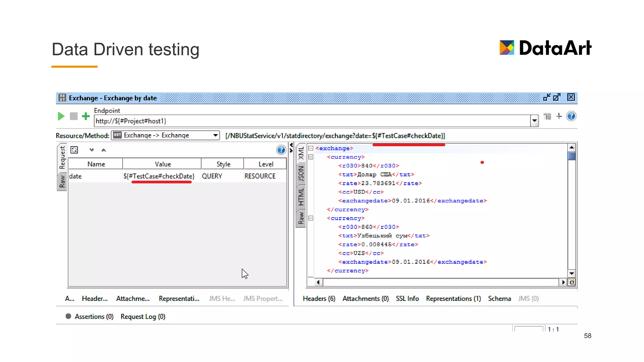The width and height of the screenshot is (644, 362).
Task: Click the parameter refresh/update icon
Action: click(x=74, y=150)
